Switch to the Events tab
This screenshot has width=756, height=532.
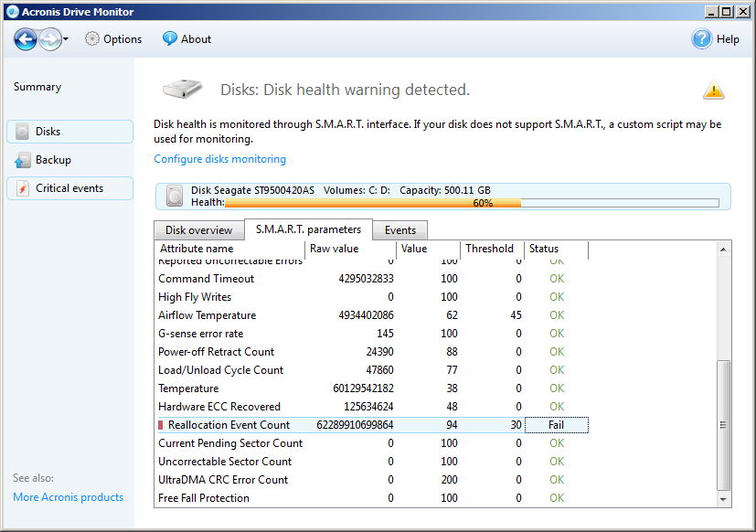click(x=400, y=230)
